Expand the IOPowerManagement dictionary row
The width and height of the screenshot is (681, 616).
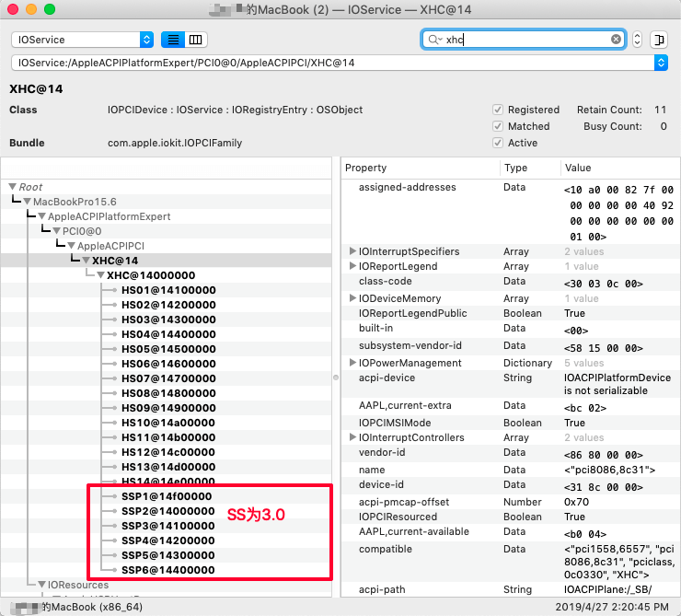(353, 363)
